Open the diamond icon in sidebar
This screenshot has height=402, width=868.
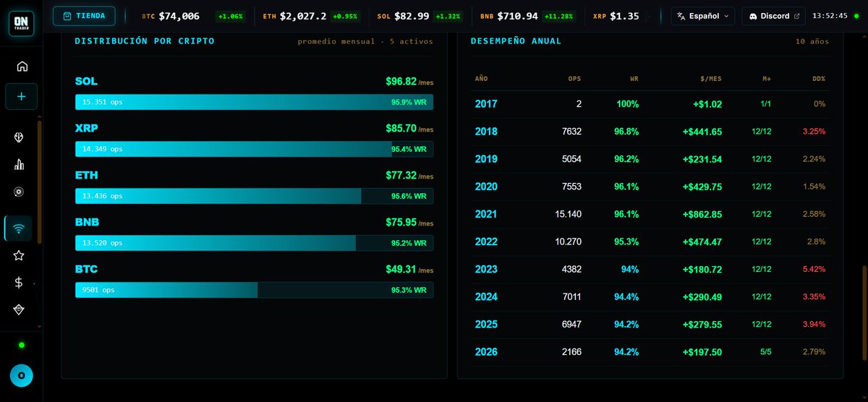tap(20, 309)
